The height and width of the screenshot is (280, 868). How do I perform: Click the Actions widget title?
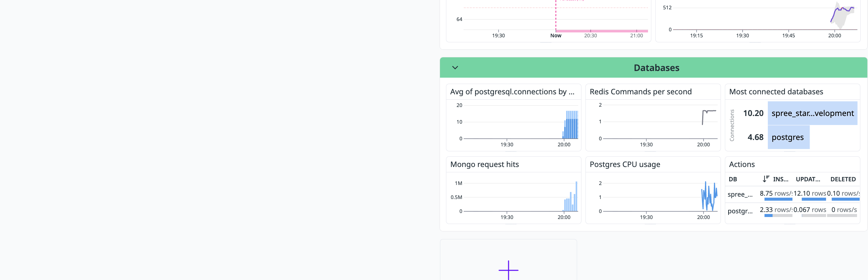(742, 164)
